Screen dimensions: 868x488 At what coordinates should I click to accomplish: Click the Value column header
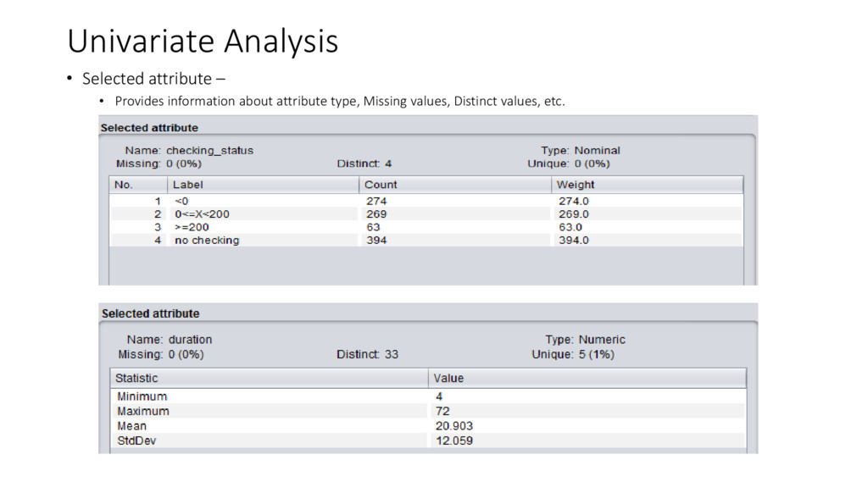tap(587, 379)
